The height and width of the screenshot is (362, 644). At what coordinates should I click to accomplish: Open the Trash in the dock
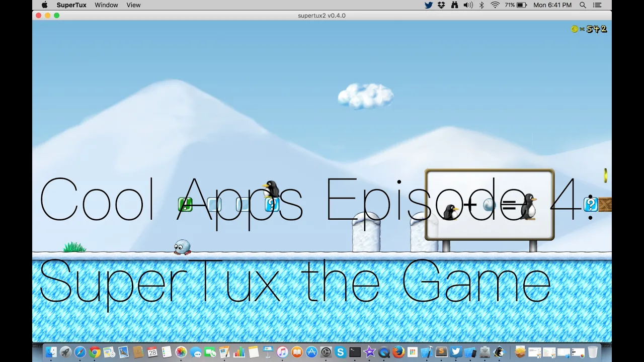click(592, 352)
